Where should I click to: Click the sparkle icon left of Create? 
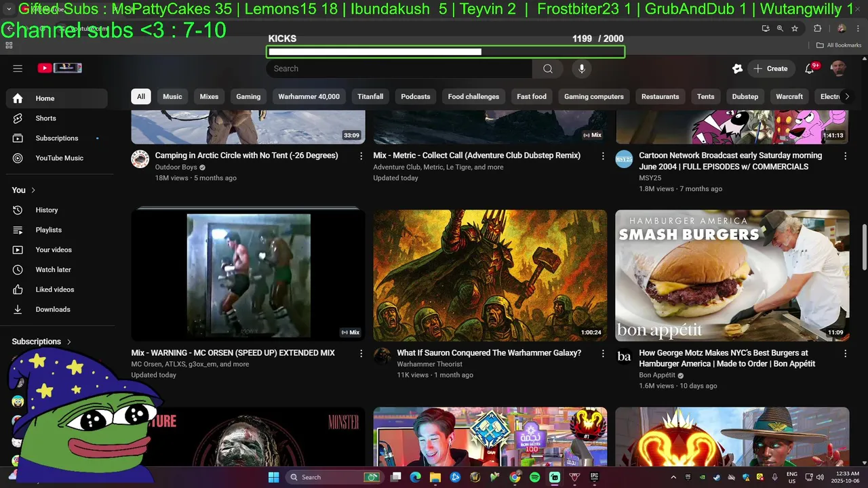coord(737,68)
